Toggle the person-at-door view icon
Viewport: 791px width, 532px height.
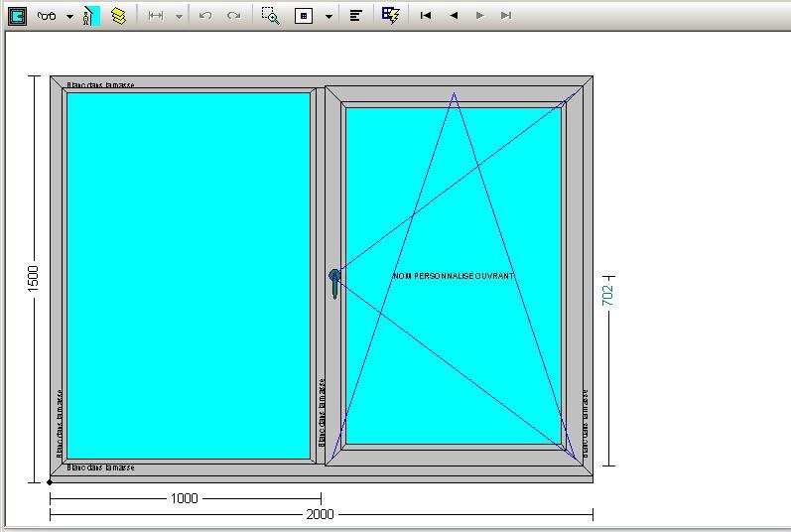[91, 16]
